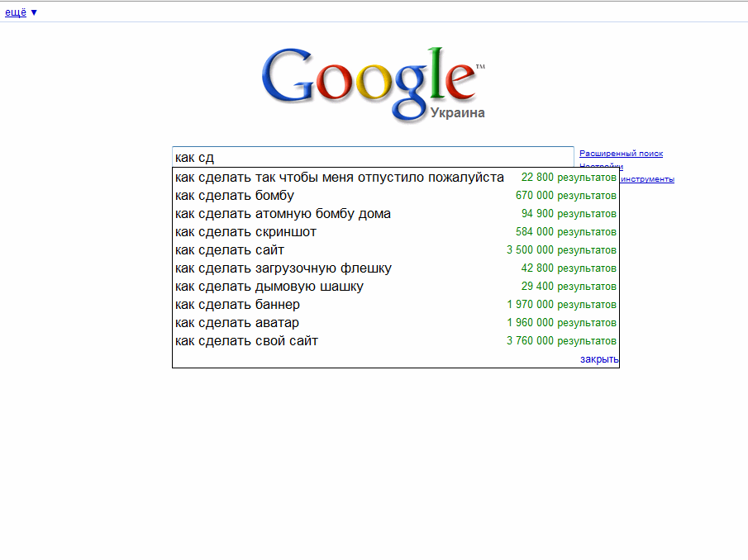This screenshot has width=748, height=560.
Task: Expand the ещё dropdown arrow
Action: (34, 13)
